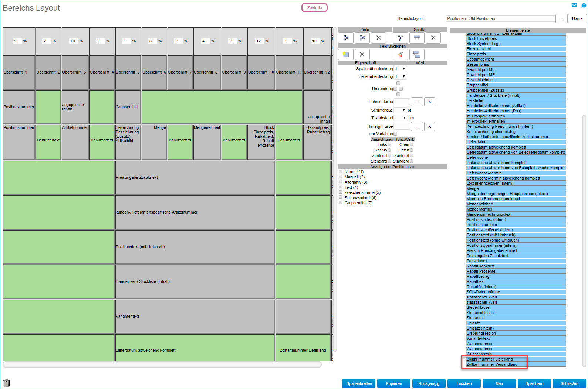Click the first column width field showing 5
Viewport: 588px width, 389px height.
click(x=17, y=41)
